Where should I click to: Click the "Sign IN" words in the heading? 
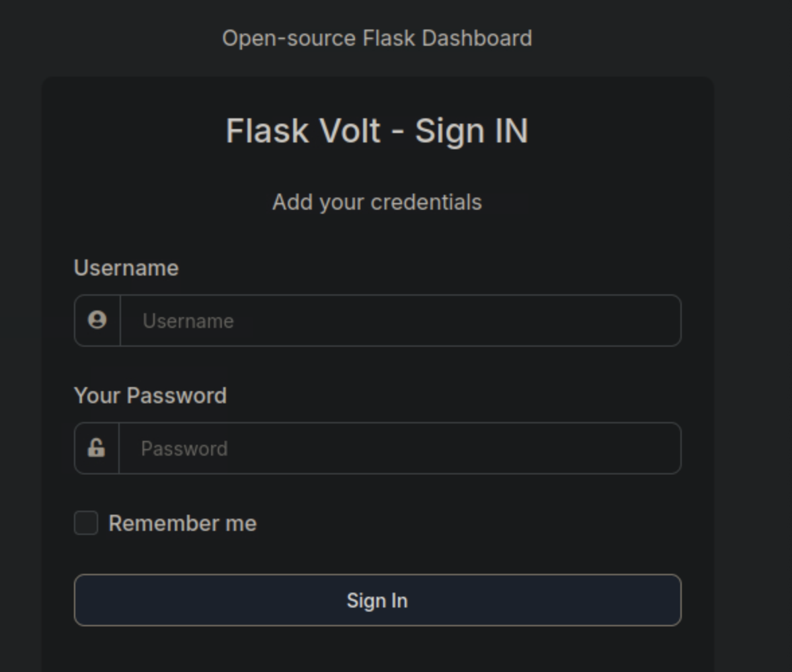tap(471, 131)
